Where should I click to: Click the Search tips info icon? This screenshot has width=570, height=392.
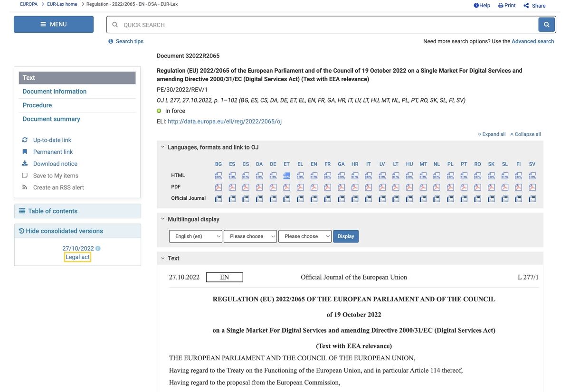(111, 41)
